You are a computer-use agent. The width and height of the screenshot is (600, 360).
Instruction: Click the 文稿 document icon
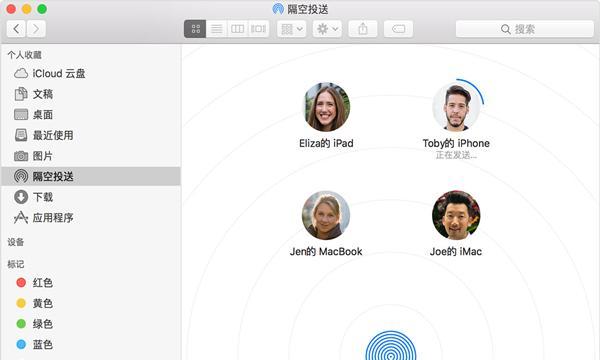point(21,94)
